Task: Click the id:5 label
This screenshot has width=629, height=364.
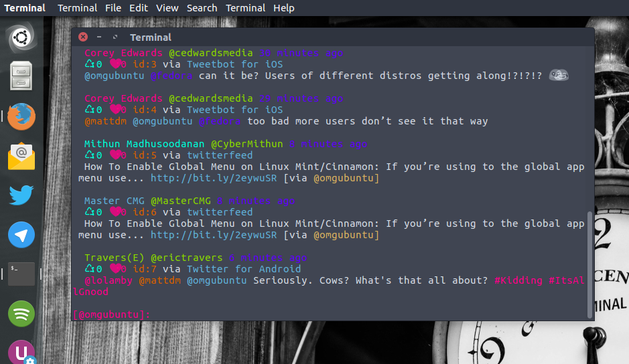Action: click(x=145, y=155)
